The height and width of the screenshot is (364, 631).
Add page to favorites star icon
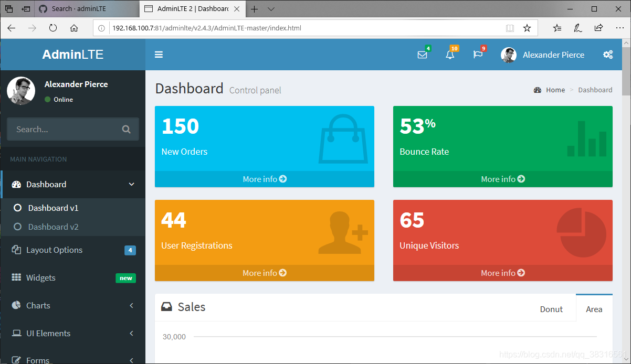(527, 28)
